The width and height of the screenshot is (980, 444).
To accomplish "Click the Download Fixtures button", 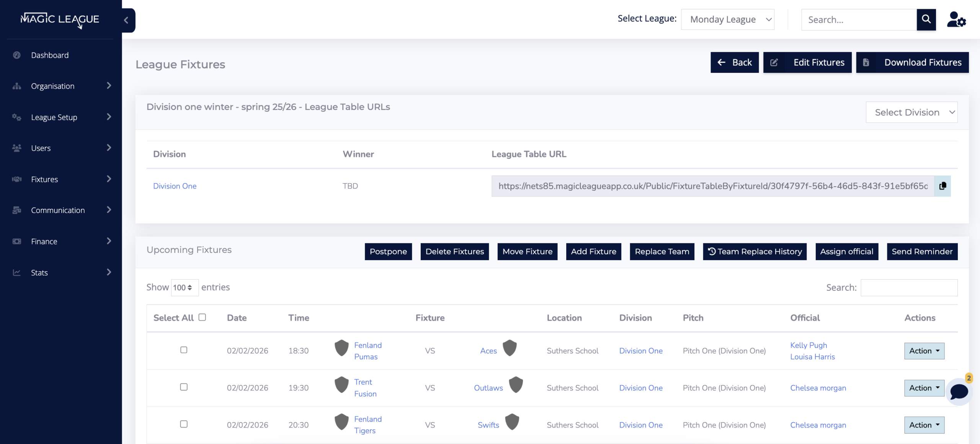I will pyautogui.click(x=912, y=62).
